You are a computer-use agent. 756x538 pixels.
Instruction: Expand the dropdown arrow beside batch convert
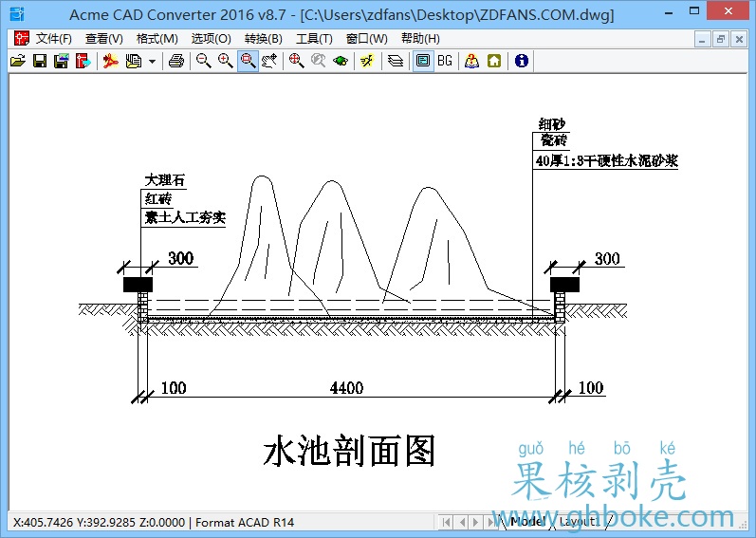click(x=152, y=61)
